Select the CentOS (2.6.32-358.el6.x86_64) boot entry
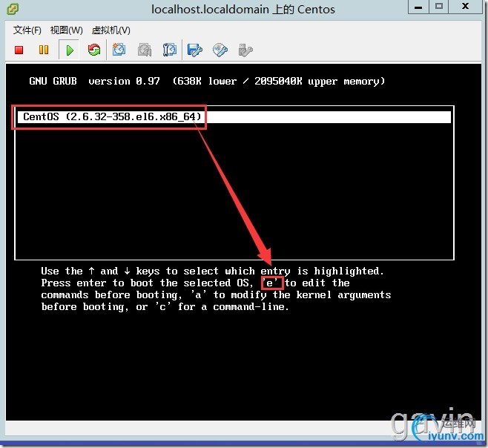Viewport: 488px width, 448px height. click(x=234, y=117)
